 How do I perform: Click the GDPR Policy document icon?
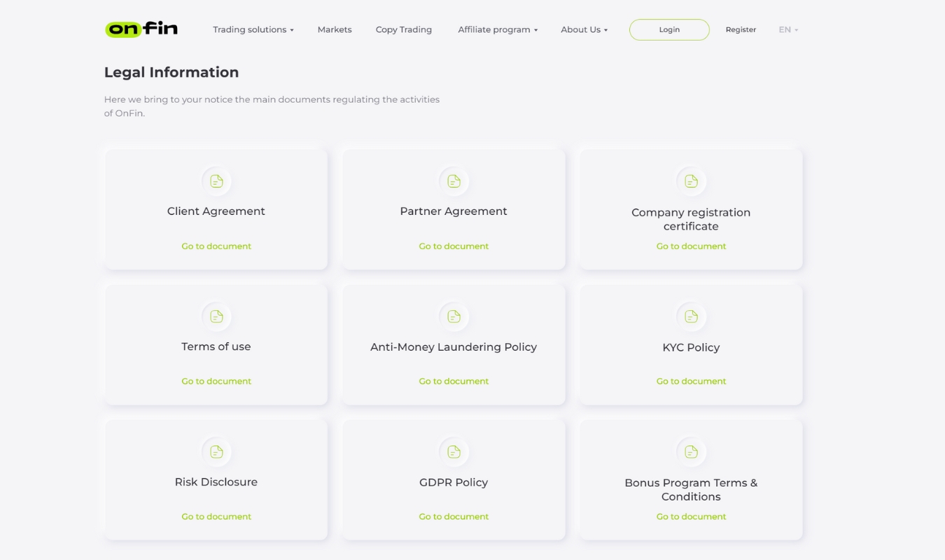point(454,451)
